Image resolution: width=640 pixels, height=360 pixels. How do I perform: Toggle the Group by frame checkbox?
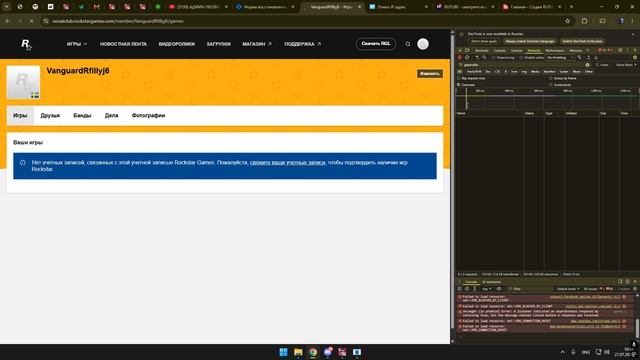(551, 78)
